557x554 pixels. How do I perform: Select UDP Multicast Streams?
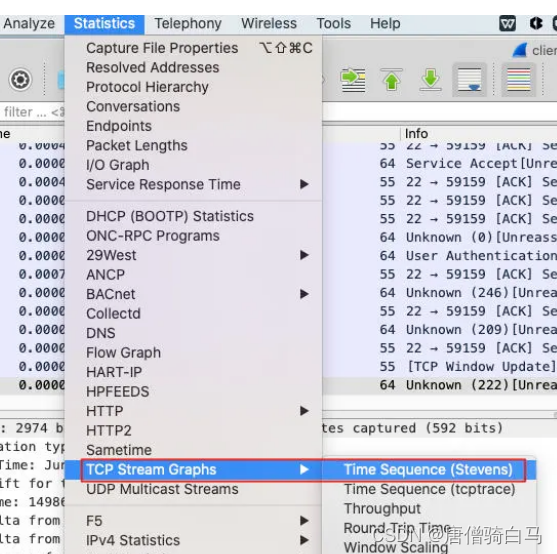click(193, 489)
